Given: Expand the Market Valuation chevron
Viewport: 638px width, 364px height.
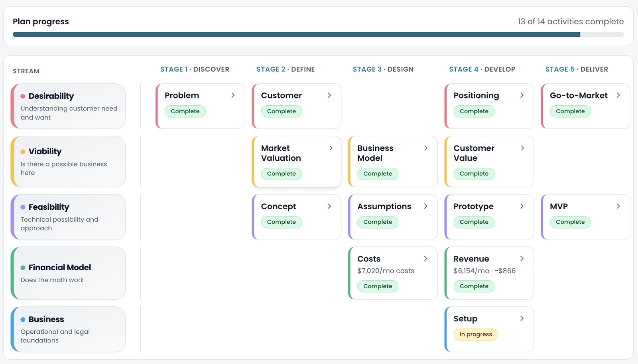Looking at the screenshot, I should [x=331, y=148].
